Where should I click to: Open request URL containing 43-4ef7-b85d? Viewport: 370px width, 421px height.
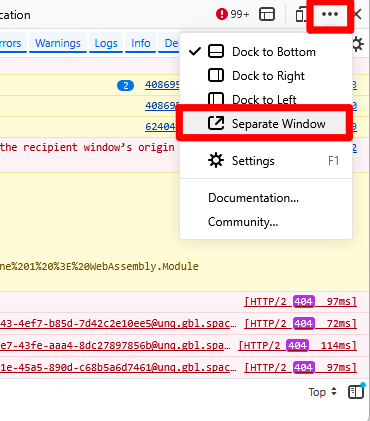[118, 323]
